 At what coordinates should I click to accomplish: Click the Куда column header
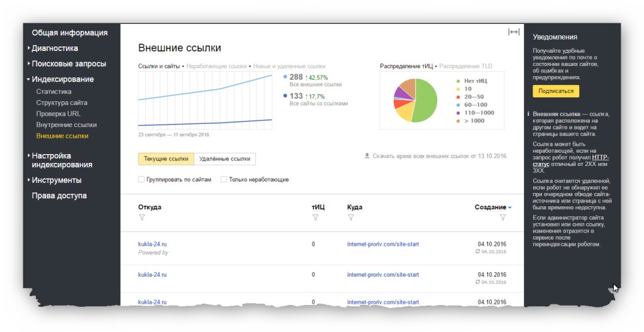coord(355,207)
